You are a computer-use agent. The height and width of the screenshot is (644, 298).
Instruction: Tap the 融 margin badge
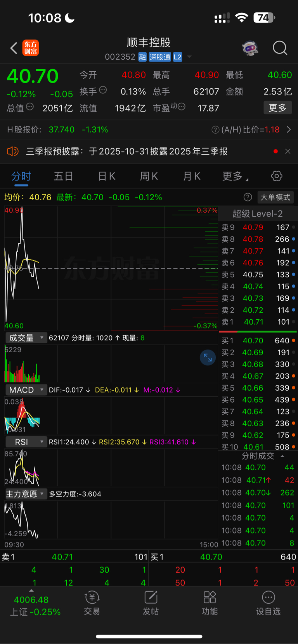[x=142, y=57]
